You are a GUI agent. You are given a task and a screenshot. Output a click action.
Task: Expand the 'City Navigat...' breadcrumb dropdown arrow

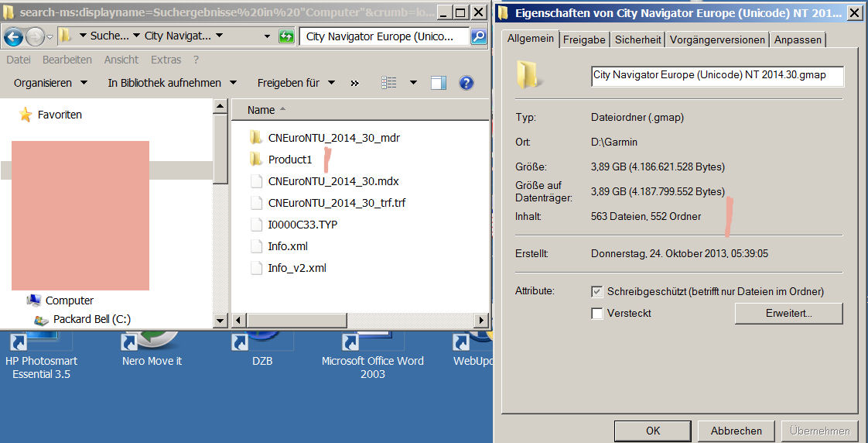tap(219, 36)
